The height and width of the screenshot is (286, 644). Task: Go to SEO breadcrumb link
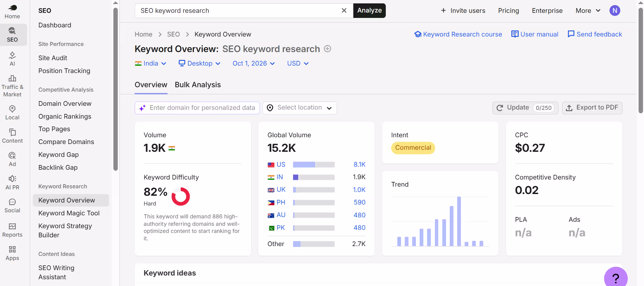click(x=173, y=34)
